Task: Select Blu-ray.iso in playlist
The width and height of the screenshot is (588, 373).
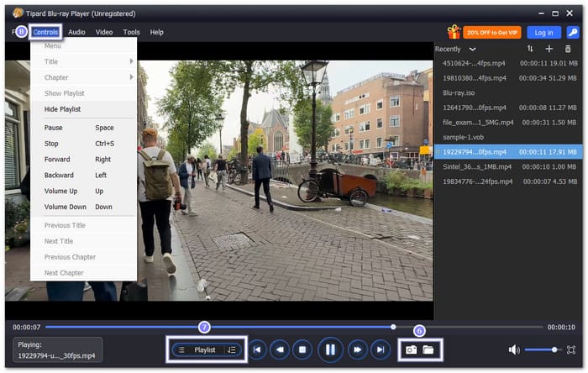Action: 508,93
